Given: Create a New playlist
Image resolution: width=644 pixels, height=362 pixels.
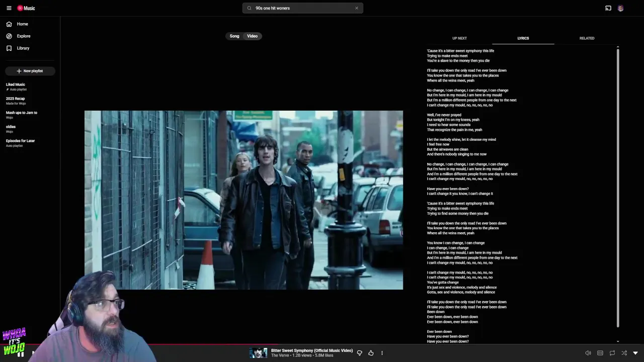Looking at the screenshot, I should tap(30, 71).
